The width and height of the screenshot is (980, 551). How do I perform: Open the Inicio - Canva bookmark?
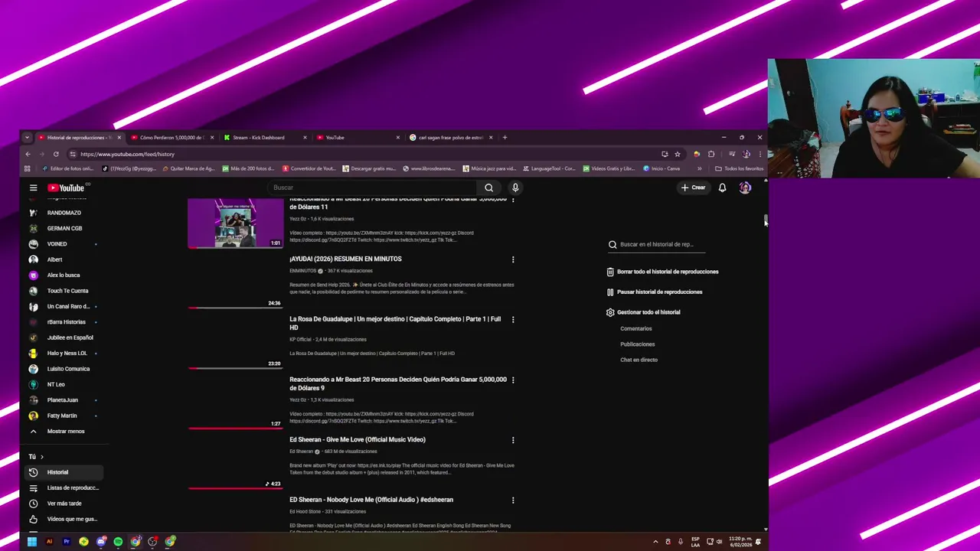661,168
